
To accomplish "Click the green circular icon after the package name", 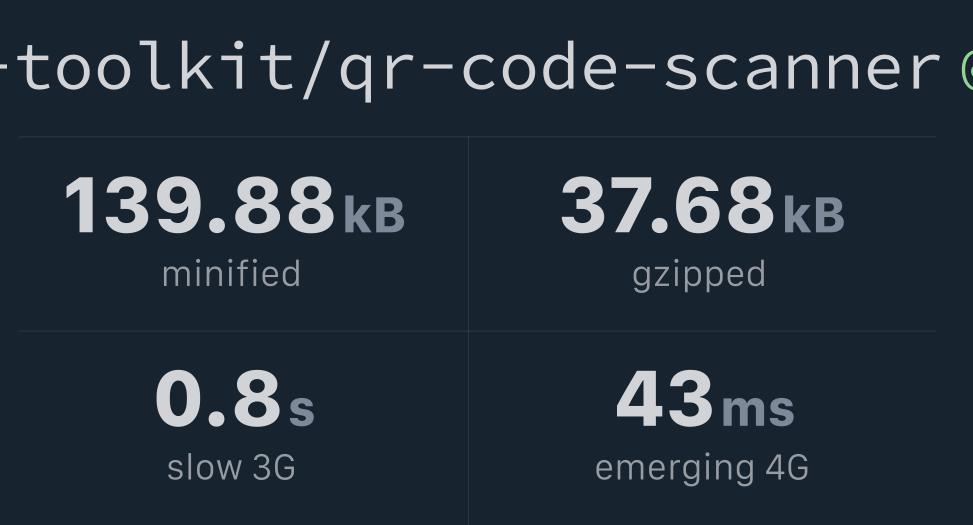I will click(x=967, y=68).
